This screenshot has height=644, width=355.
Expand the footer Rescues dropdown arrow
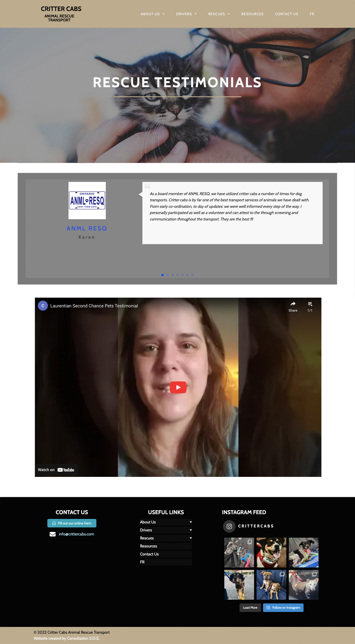click(190, 538)
